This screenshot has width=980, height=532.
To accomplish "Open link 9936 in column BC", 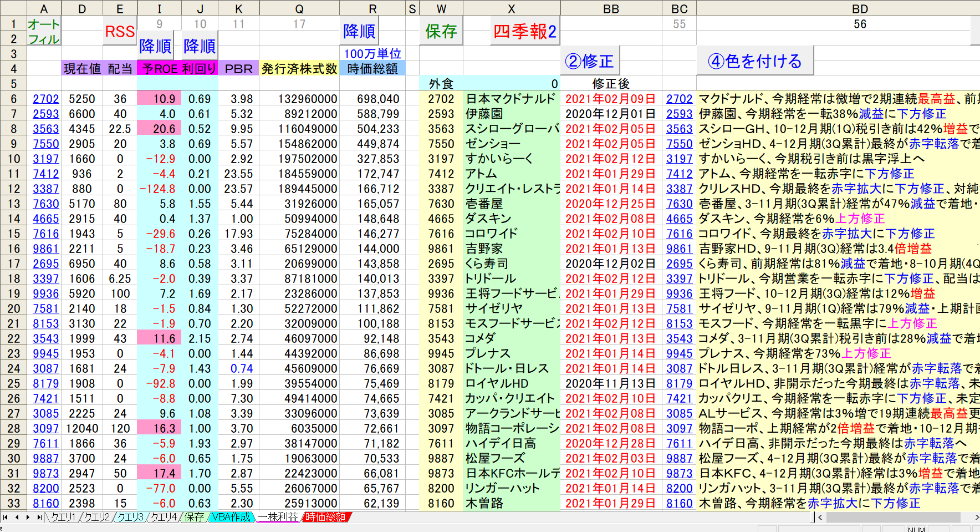I will pyautogui.click(x=680, y=293).
